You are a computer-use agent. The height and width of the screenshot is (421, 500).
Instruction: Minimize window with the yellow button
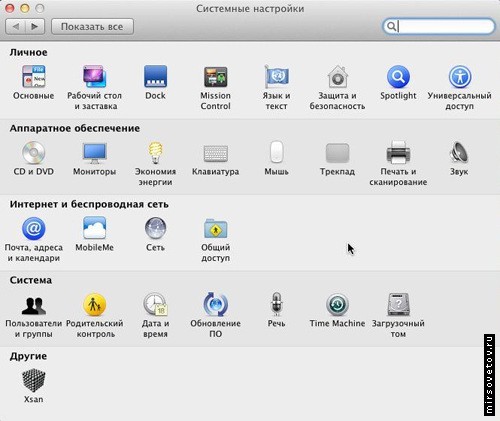25,8
